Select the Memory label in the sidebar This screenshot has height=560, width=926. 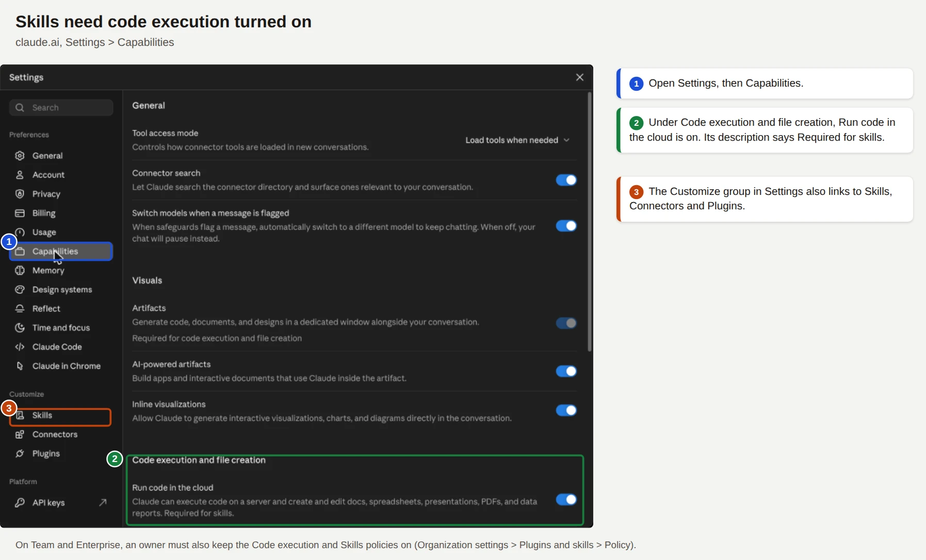pos(48,270)
